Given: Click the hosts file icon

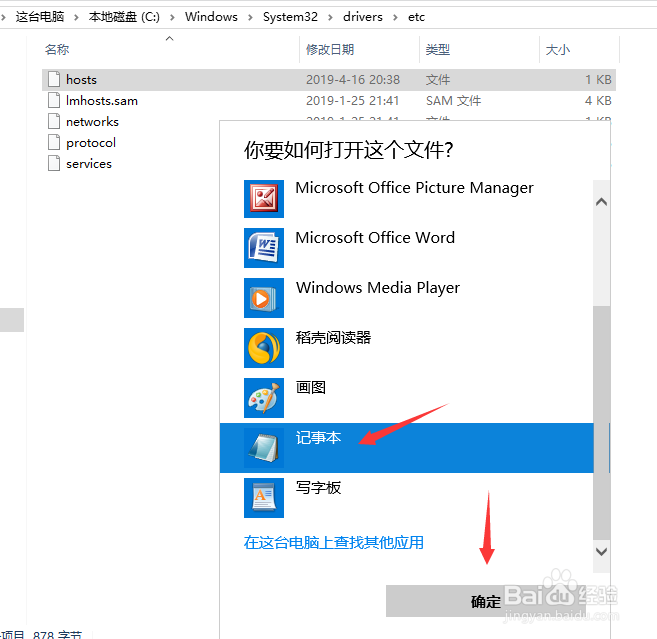Looking at the screenshot, I should (54, 80).
